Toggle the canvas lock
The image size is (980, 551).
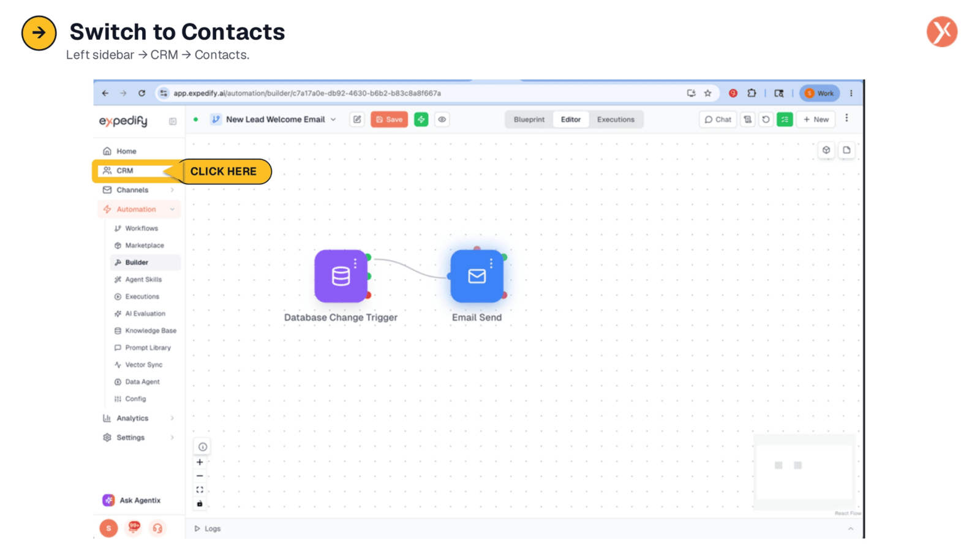[x=200, y=503]
